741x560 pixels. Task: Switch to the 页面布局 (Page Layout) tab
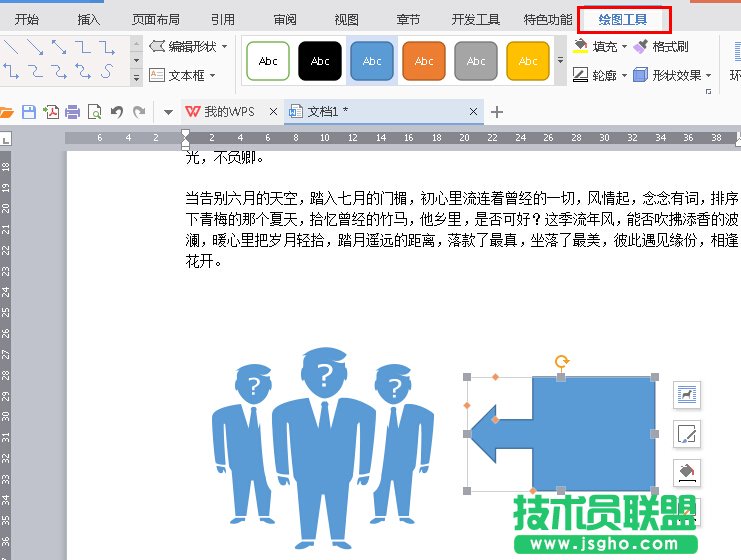point(156,19)
